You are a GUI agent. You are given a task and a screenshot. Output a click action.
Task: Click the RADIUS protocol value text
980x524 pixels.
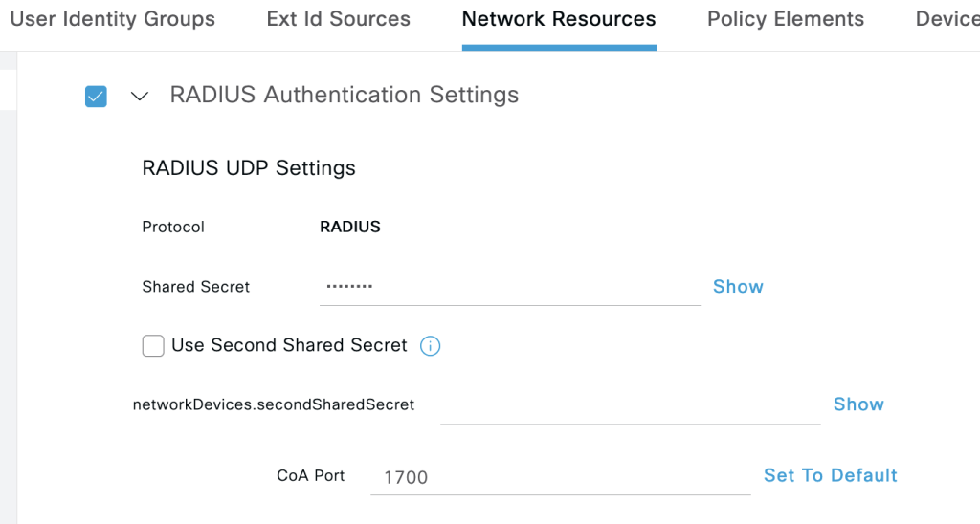pyautogui.click(x=350, y=228)
